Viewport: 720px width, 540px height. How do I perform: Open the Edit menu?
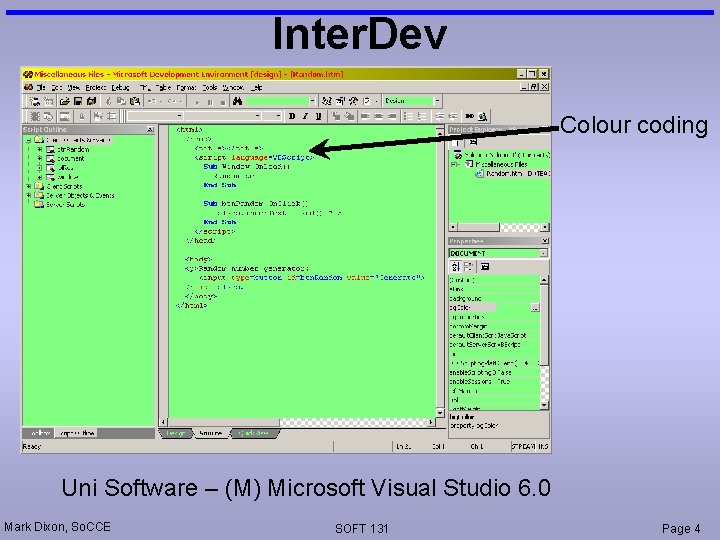pos(57,87)
